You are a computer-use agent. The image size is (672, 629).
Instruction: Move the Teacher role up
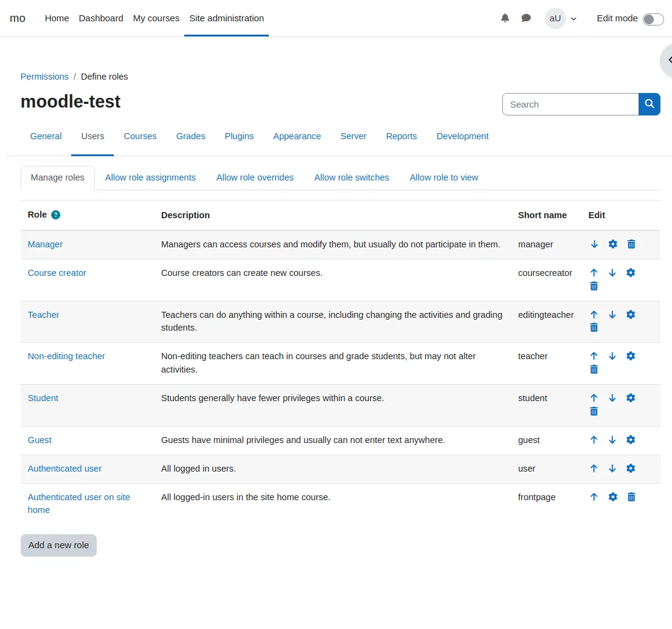594,315
